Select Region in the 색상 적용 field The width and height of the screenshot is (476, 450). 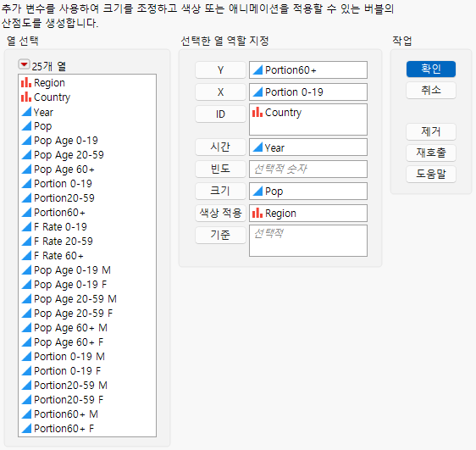tap(308, 213)
